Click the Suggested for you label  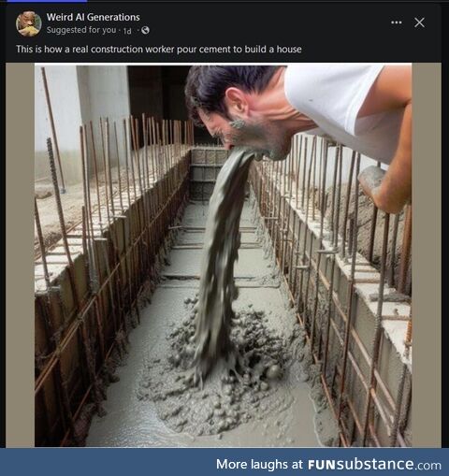(x=81, y=30)
